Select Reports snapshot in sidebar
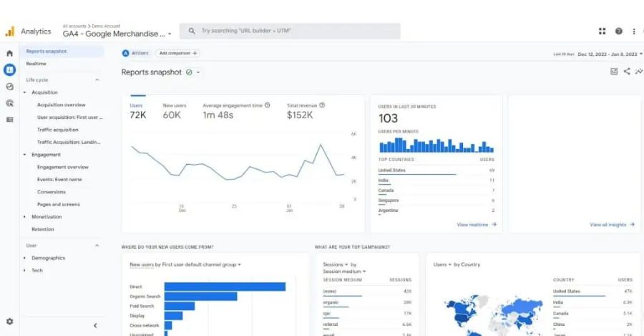The width and height of the screenshot is (644, 336). [62, 52]
